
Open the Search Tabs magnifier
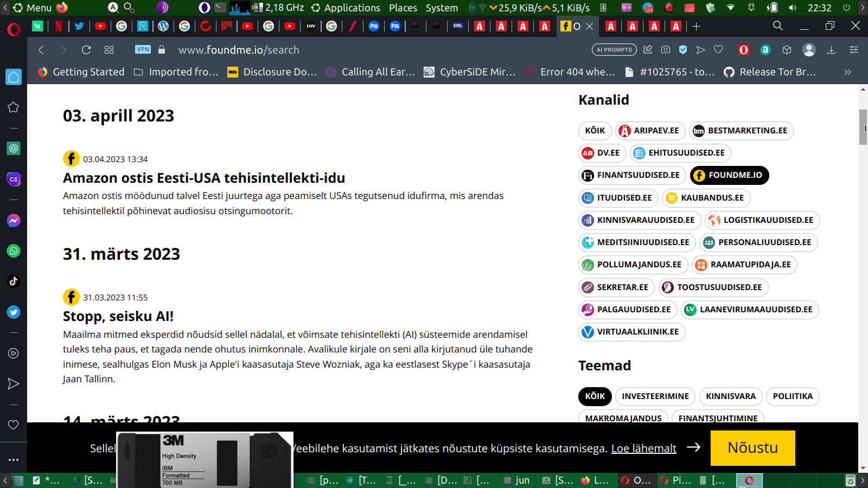[x=778, y=25]
